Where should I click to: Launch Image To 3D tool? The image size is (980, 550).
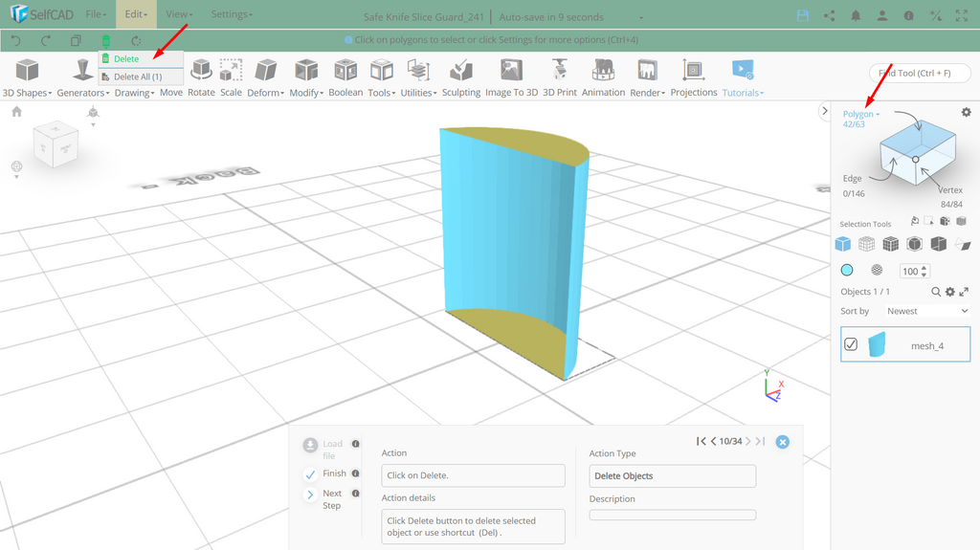pos(511,78)
